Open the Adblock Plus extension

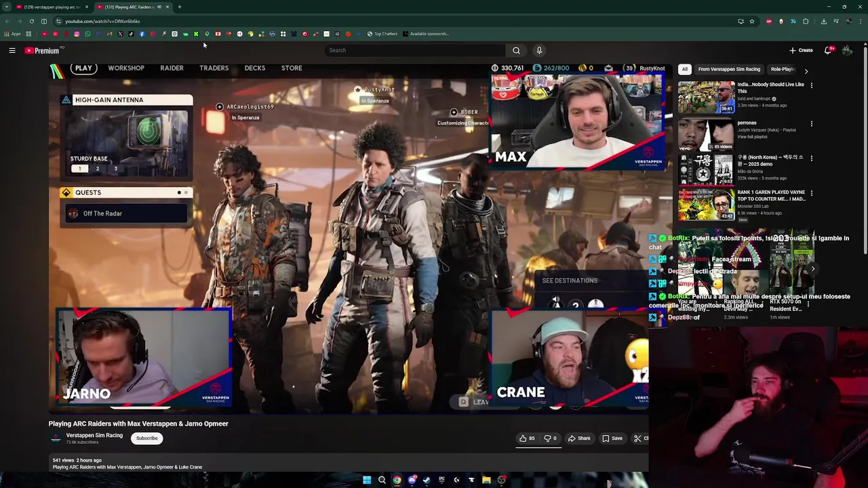click(769, 21)
